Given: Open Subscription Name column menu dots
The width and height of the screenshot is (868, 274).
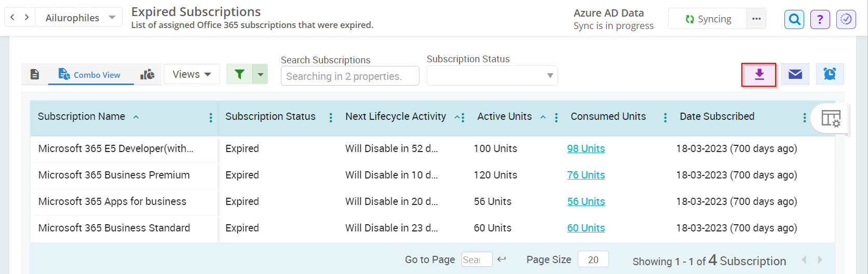Looking at the screenshot, I should pyautogui.click(x=211, y=118).
